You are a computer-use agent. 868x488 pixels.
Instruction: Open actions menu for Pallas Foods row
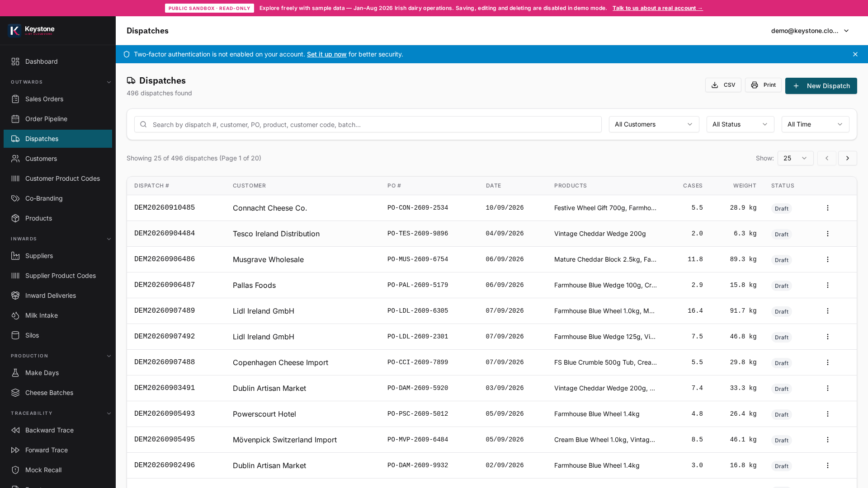tap(827, 285)
